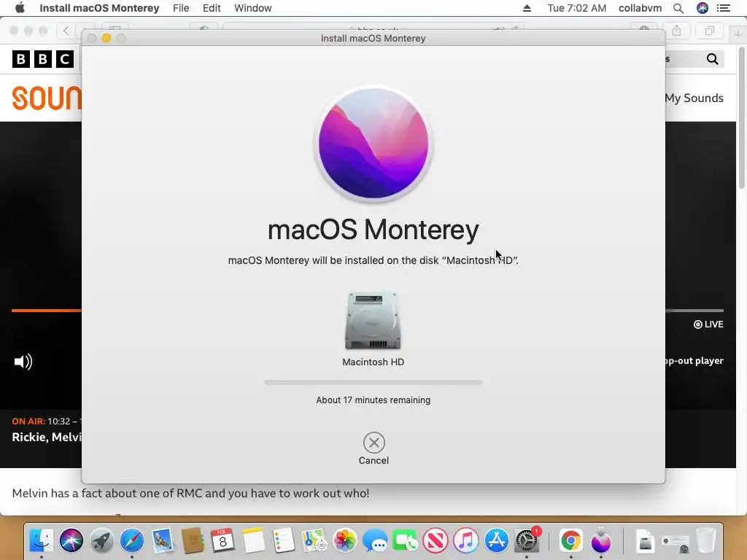Open FaceTime from the Dock
This screenshot has height=560, width=747.
tap(405, 540)
